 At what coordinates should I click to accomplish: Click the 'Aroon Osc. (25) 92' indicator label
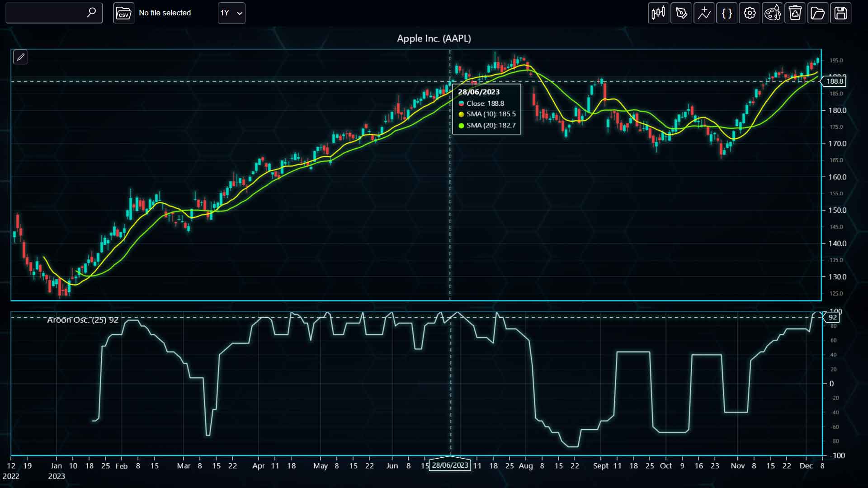(83, 320)
